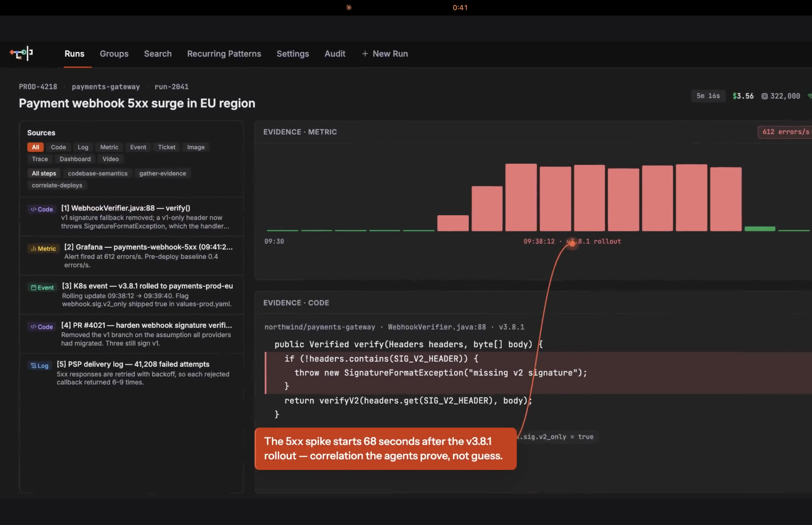Open the Settings tab
This screenshot has height=525, width=812.
click(x=293, y=54)
